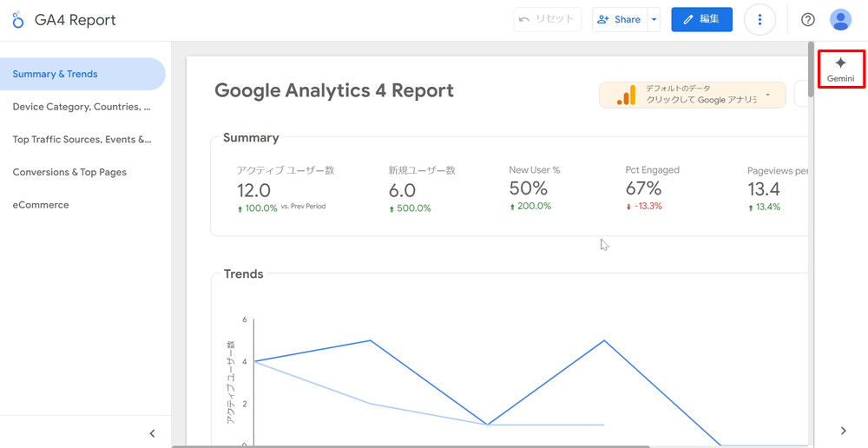The height and width of the screenshot is (448, 868).
Task: Click the Share button
Action: tap(619, 20)
